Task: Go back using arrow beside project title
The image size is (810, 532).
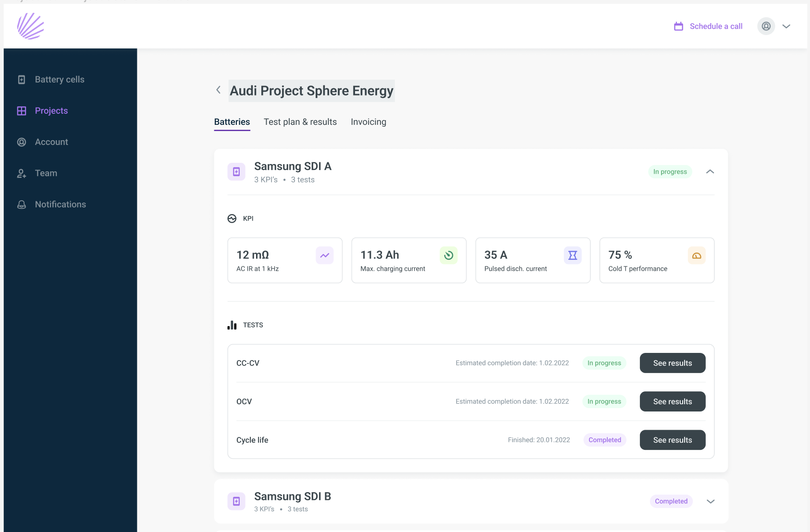Action: click(219, 90)
